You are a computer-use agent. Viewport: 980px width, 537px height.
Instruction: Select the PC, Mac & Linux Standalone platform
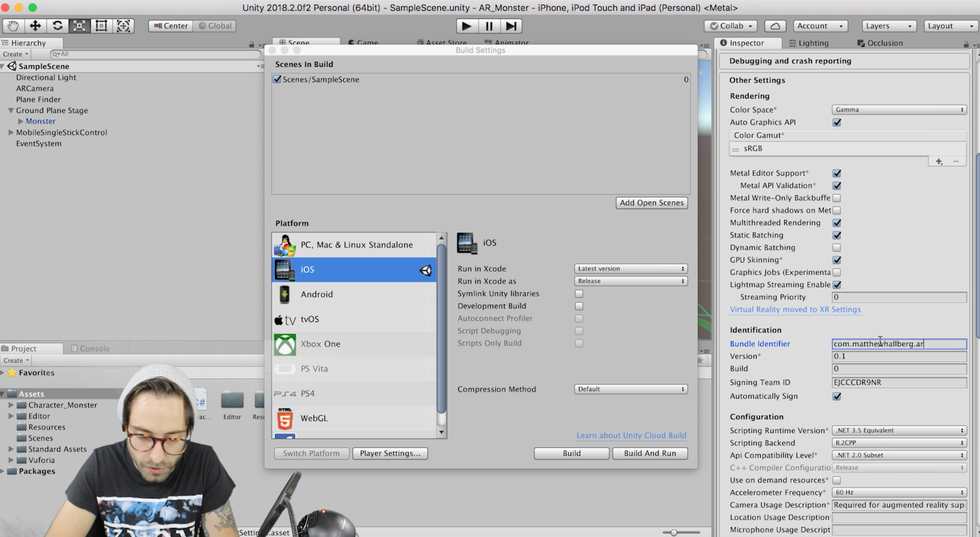(354, 245)
